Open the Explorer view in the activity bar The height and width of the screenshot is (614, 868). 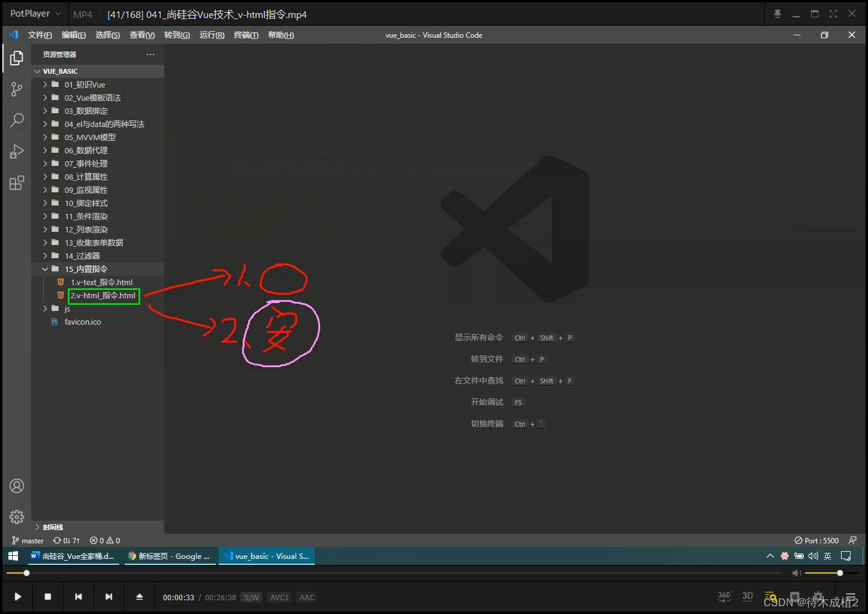[17, 58]
